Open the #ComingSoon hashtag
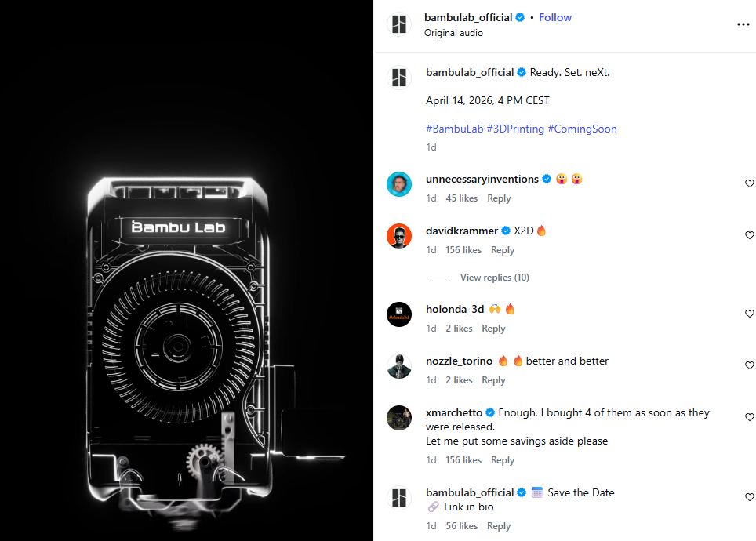The image size is (756, 541). pos(582,129)
